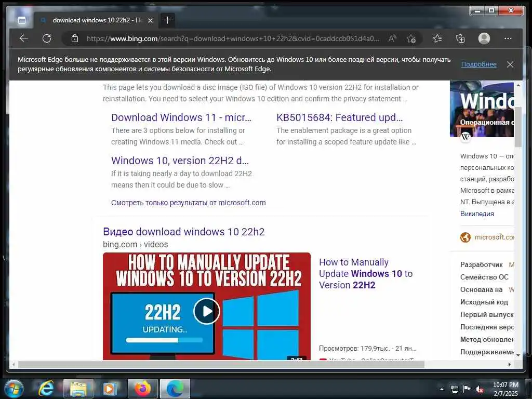Image resolution: width=532 pixels, height=399 pixels.
Task: View site information lock icon
Action: 75,38
